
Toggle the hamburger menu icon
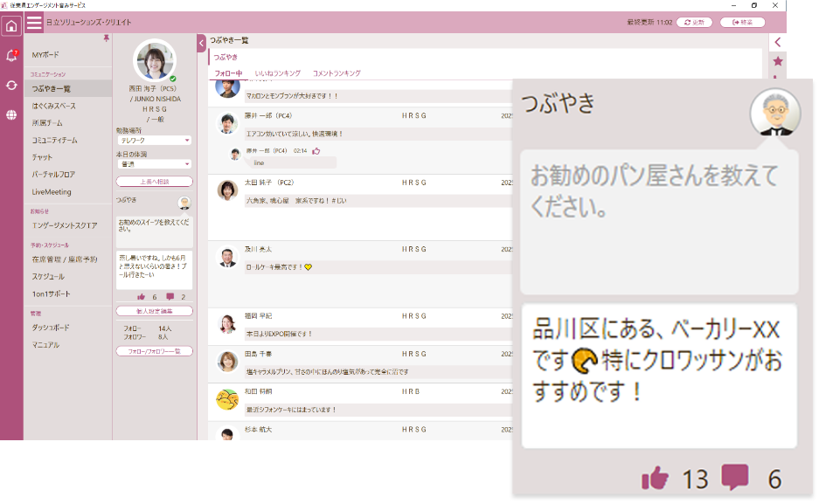pyautogui.click(x=34, y=23)
